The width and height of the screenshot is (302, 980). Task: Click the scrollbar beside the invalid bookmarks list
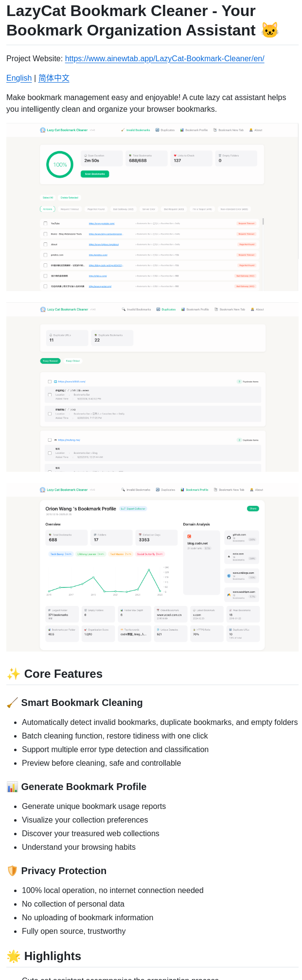click(x=263, y=222)
